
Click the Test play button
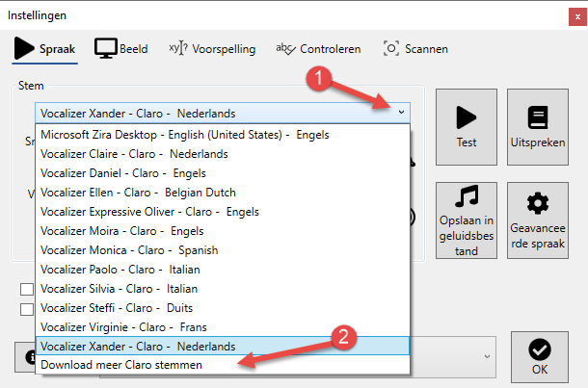click(x=467, y=127)
